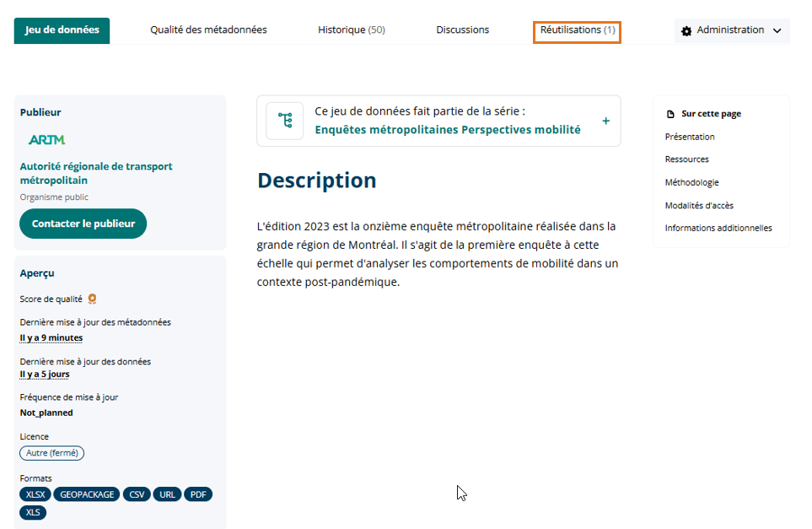Open the Administration dropdown chevron

coord(777,31)
